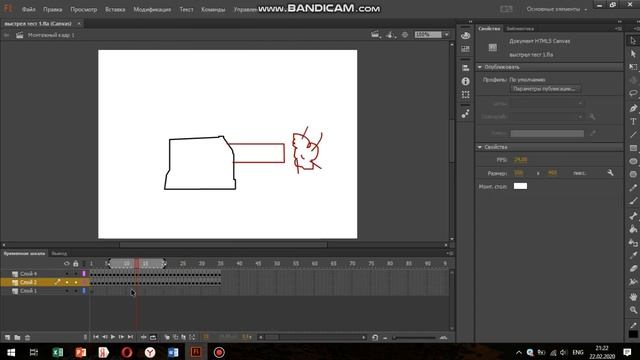Select the Paint Bucket tool

pyautogui.click(x=633, y=229)
